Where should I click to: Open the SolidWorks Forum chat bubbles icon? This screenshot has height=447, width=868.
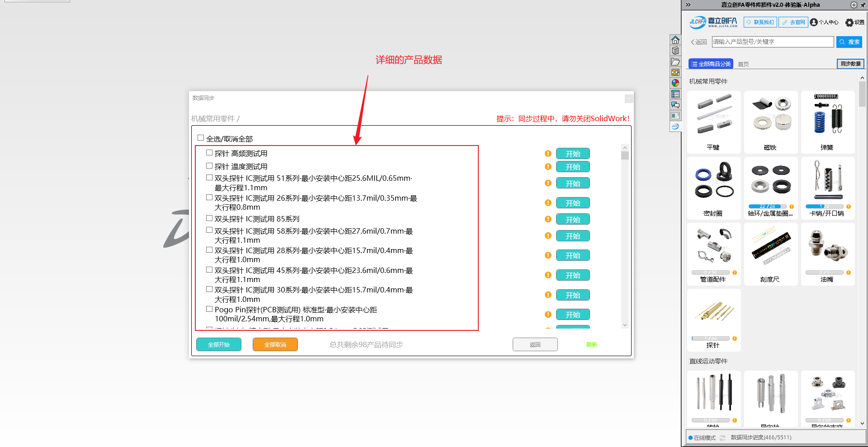(x=675, y=105)
